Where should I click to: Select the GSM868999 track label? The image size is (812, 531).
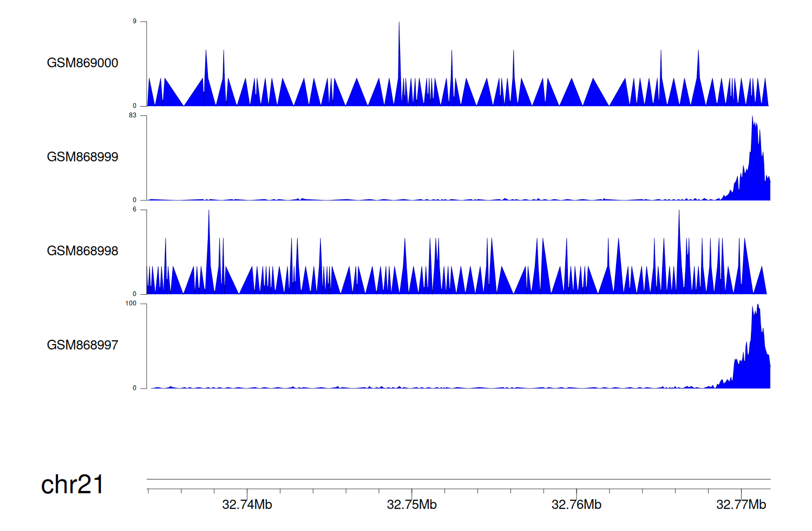(82, 157)
